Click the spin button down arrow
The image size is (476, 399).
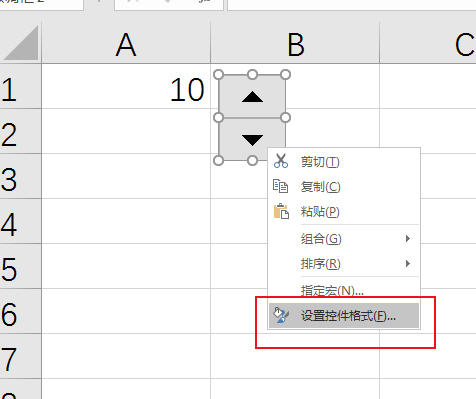point(252,139)
